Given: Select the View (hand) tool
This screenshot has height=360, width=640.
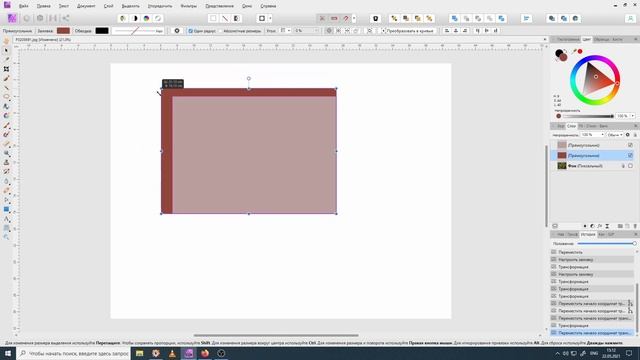Looking at the screenshot, I should (x=6, y=41).
